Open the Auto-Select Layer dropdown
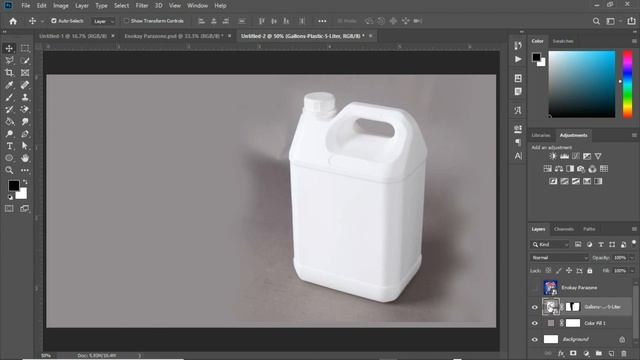The width and height of the screenshot is (640, 360). point(104,21)
